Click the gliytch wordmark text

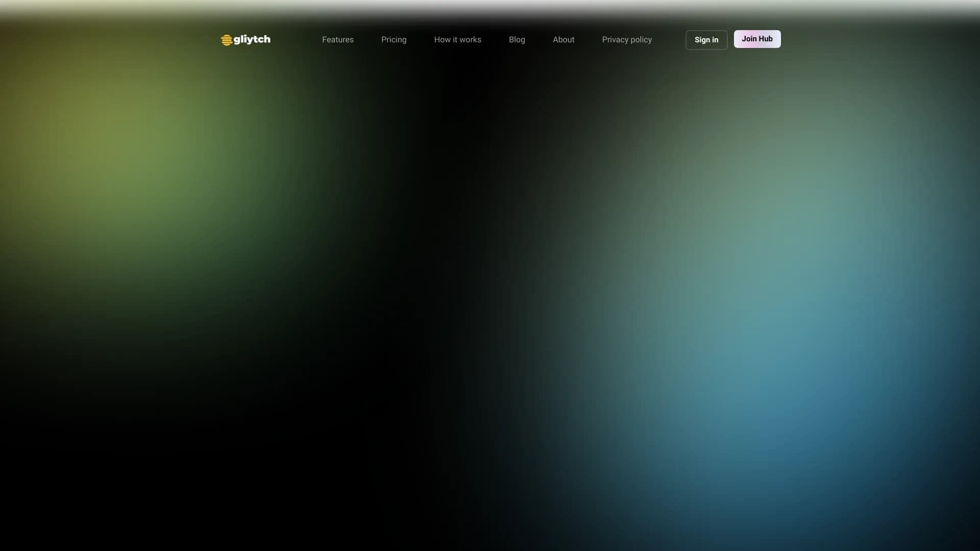coord(252,39)
